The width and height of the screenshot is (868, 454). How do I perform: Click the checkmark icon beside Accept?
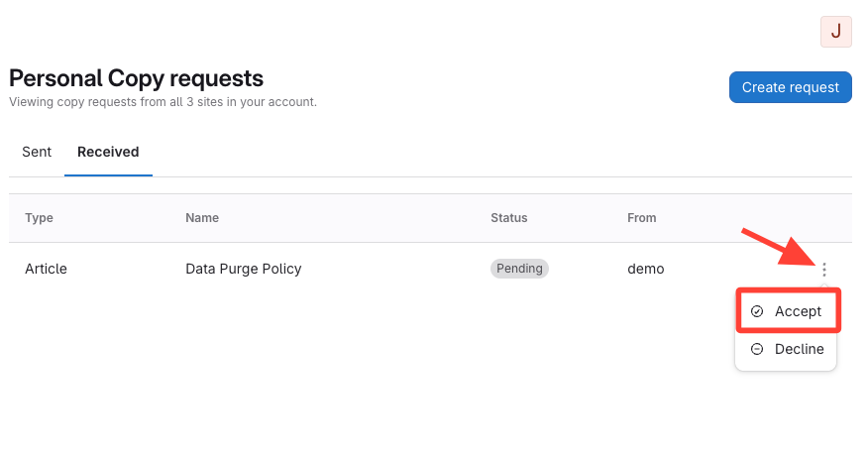[757, 311]
